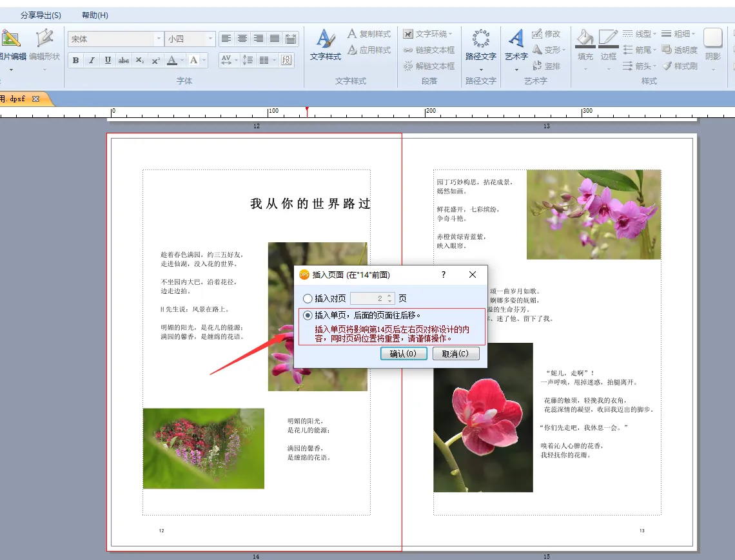Apply italic text formatting
735x560 pixels.
[92, 61]
